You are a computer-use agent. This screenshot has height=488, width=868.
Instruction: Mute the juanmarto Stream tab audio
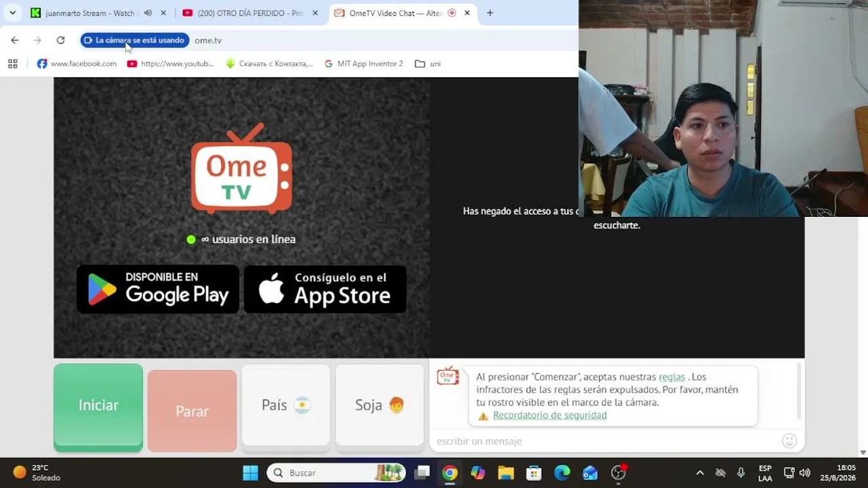(x=148, y=13)
